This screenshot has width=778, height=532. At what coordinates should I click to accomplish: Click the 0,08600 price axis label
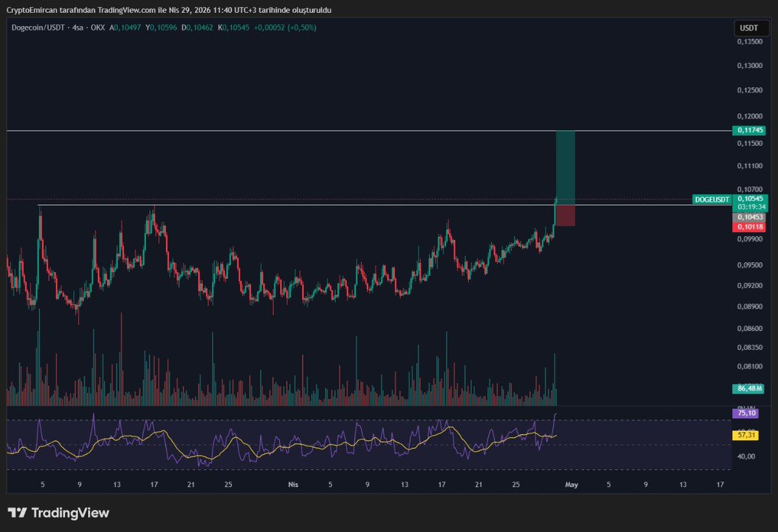[749, 329]
